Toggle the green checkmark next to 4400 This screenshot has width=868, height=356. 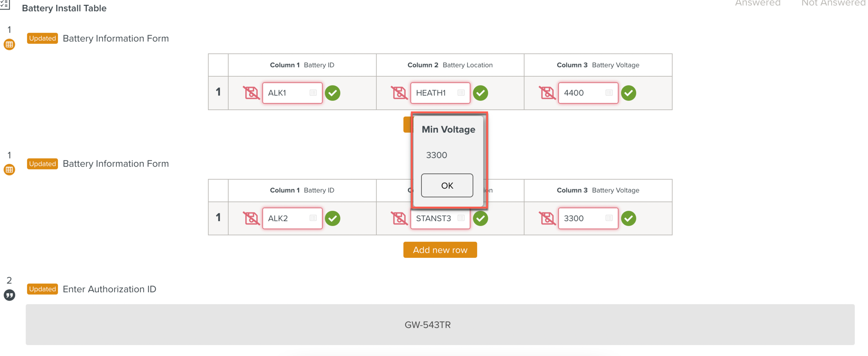(x=628, y=93)
